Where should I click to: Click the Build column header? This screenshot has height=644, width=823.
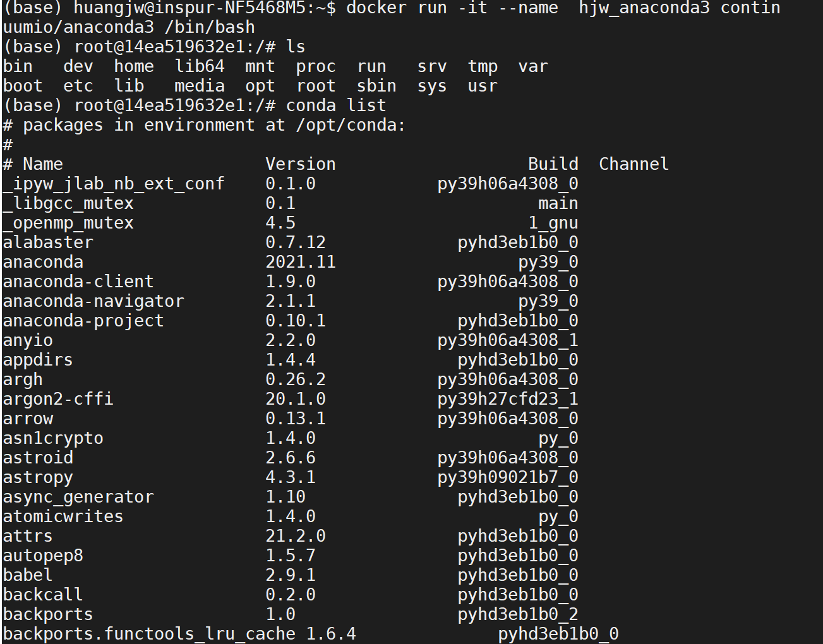point(553,164)
